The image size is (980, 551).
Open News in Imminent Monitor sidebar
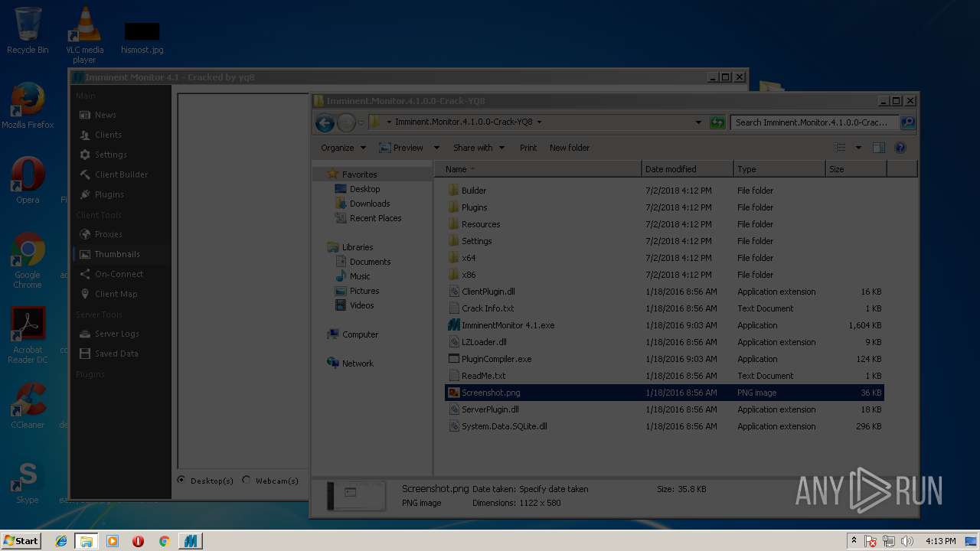coord(105,115)
